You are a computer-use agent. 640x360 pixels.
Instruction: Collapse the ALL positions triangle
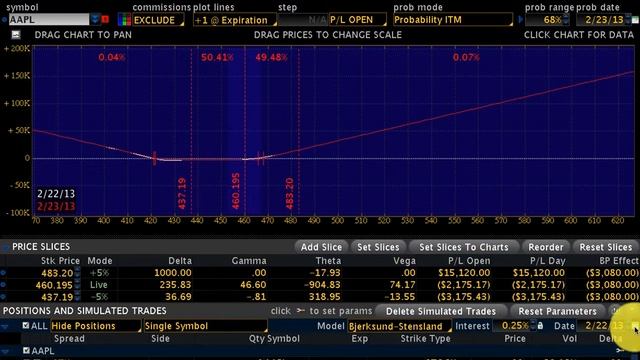(5, 327)
